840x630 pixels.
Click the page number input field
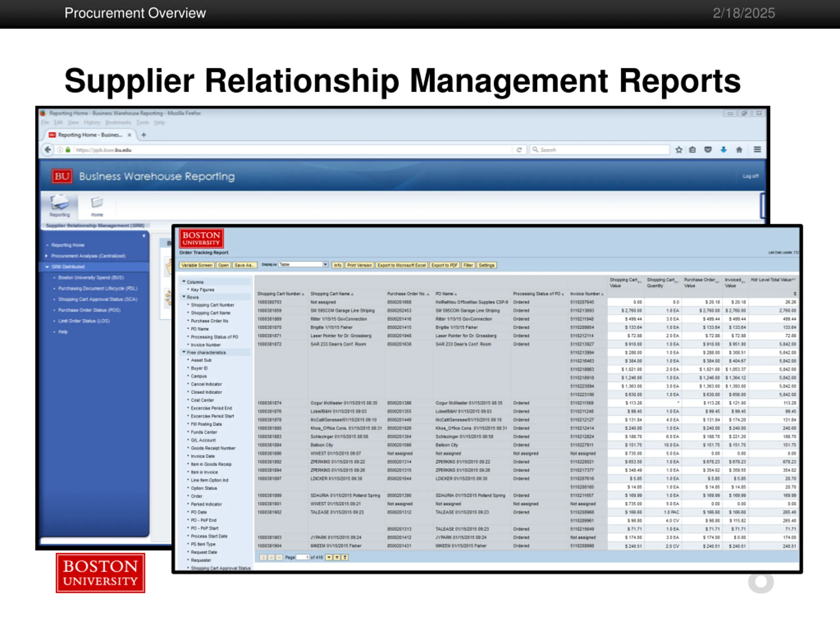click(x=303, y=557)
